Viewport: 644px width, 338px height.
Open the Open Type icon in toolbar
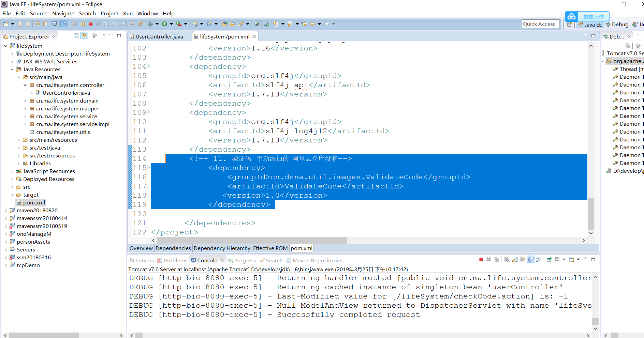pyautogui.click(x=225, y=24)
